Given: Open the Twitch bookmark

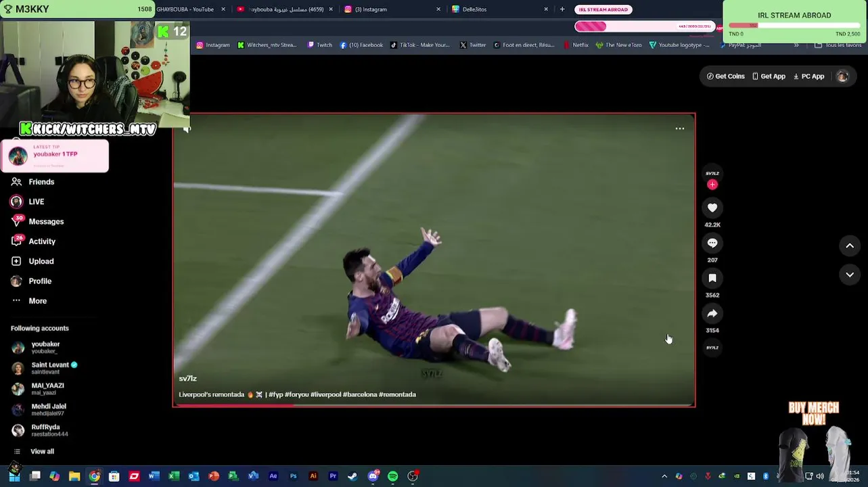Looking at the screenshot, I should (319, 45).
